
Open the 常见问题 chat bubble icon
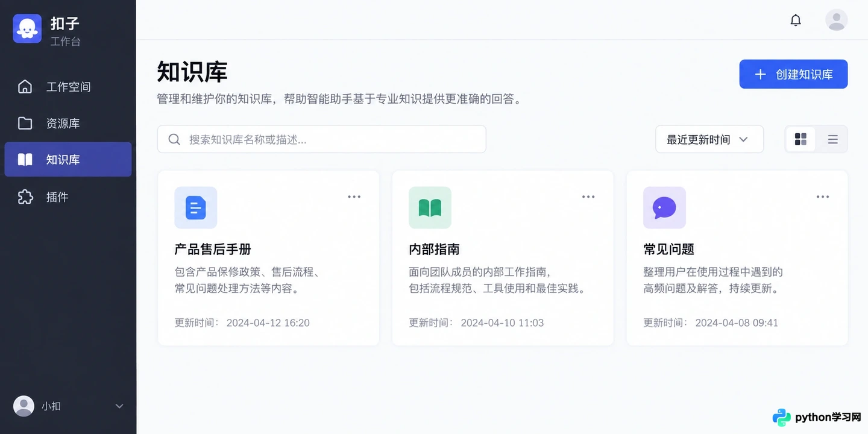point(664,207)
